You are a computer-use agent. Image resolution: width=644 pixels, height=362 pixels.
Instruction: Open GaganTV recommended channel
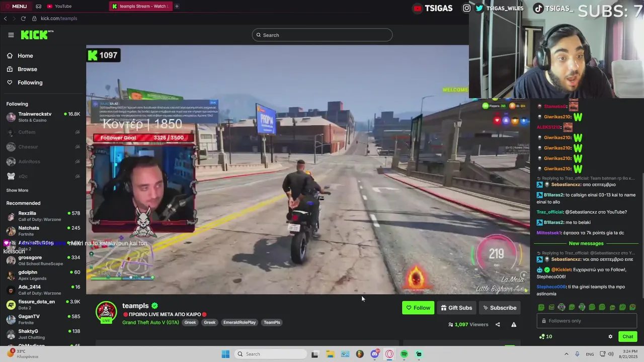[x=43, y=319]
